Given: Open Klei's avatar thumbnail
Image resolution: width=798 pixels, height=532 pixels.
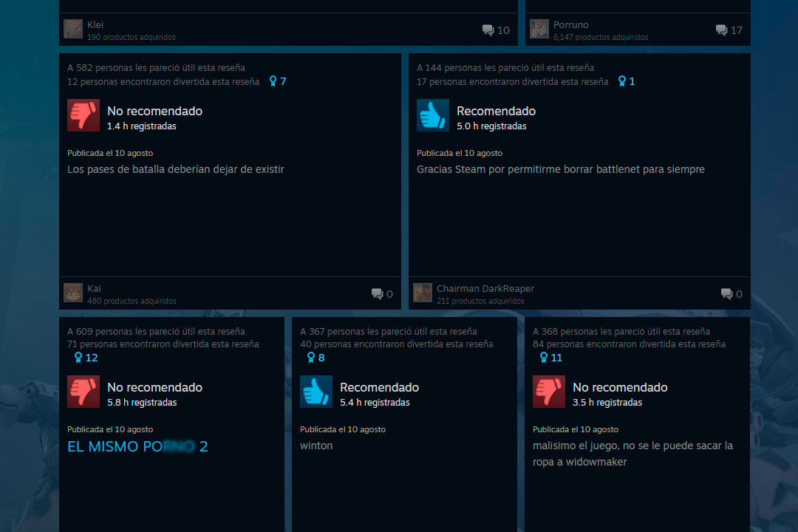Looking at the screenshot, I should (x=72, y=29).
